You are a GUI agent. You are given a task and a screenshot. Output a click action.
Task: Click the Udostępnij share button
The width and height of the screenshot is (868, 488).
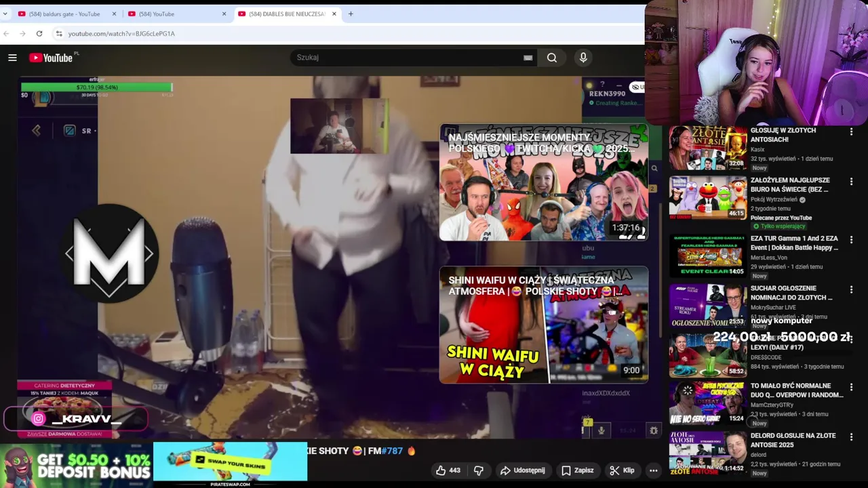tap(523, 470)
